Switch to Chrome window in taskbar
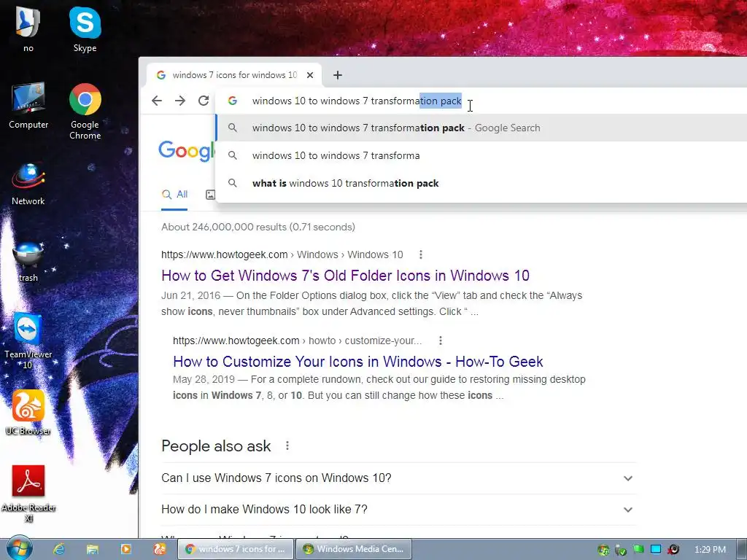This screenshot has height=560, width=747. pos(236,549)
